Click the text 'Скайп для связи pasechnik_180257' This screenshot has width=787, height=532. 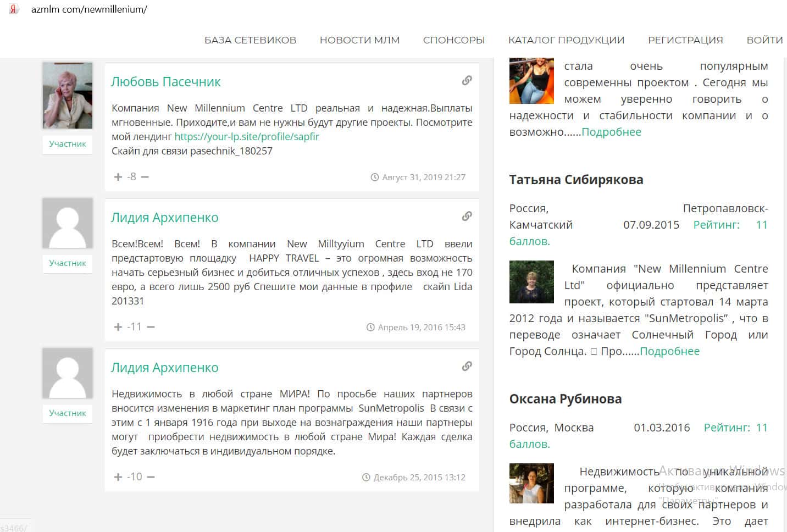(192, 151)
